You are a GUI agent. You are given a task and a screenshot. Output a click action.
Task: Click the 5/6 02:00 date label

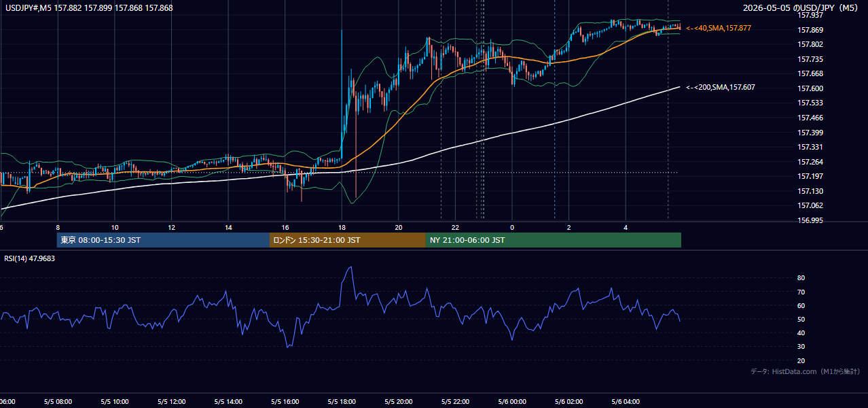coord(569,402)
